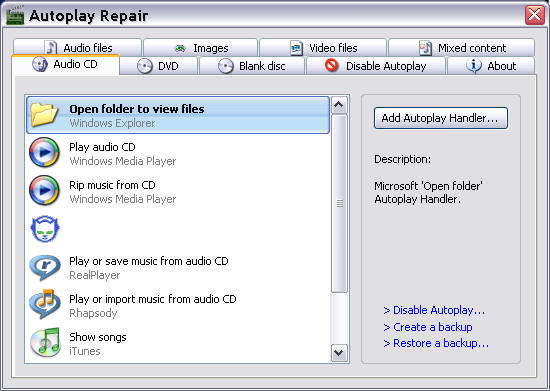Select the 'Rip music from CD' handler
The width and height of the screenshot is (550, 391).
click(x=178, y=191)
